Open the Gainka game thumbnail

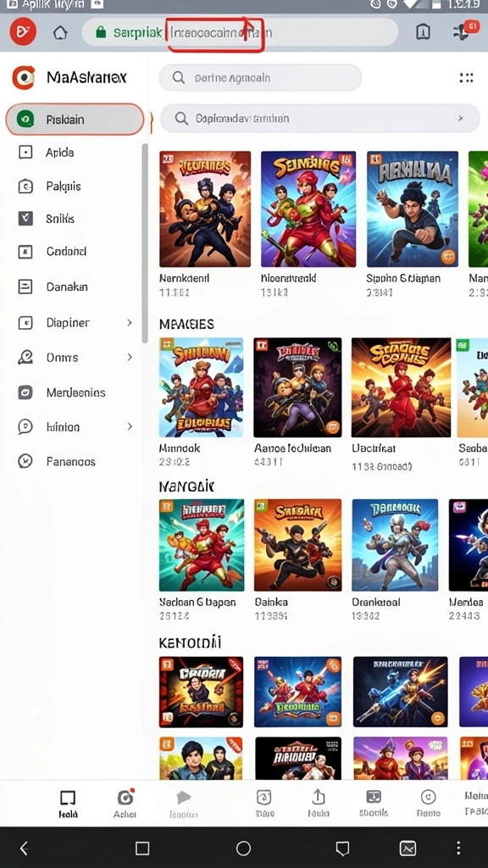(297, 545)
